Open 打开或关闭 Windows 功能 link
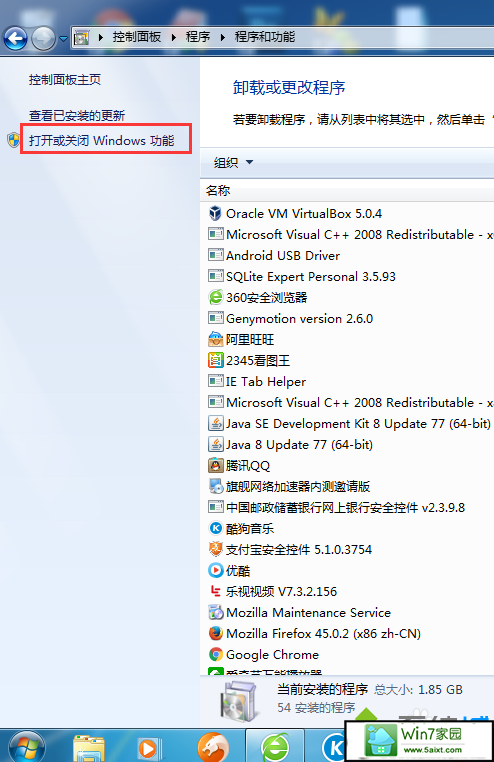Screen dimensions: 494x762 (102, 140)
